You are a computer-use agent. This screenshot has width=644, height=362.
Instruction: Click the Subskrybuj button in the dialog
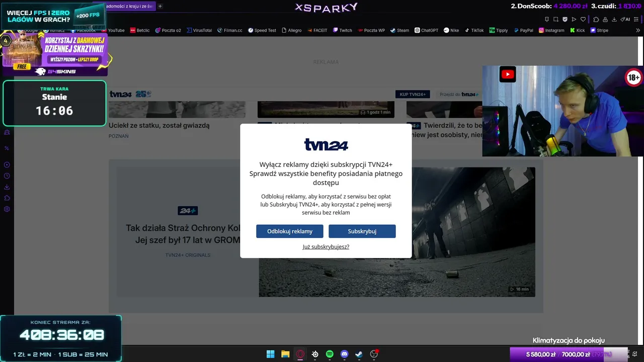pyautogui.click(x=362, y=231)
